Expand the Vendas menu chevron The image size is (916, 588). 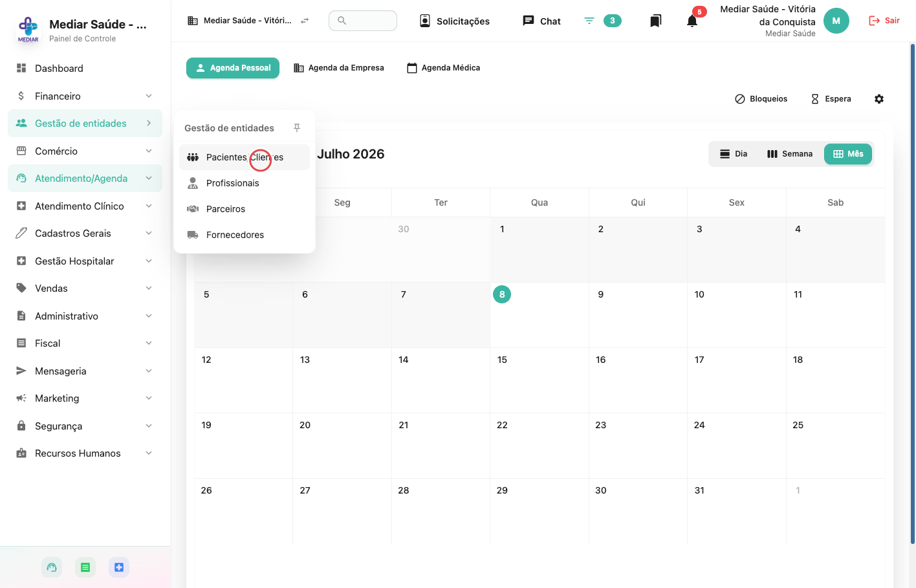click(149, 289)
